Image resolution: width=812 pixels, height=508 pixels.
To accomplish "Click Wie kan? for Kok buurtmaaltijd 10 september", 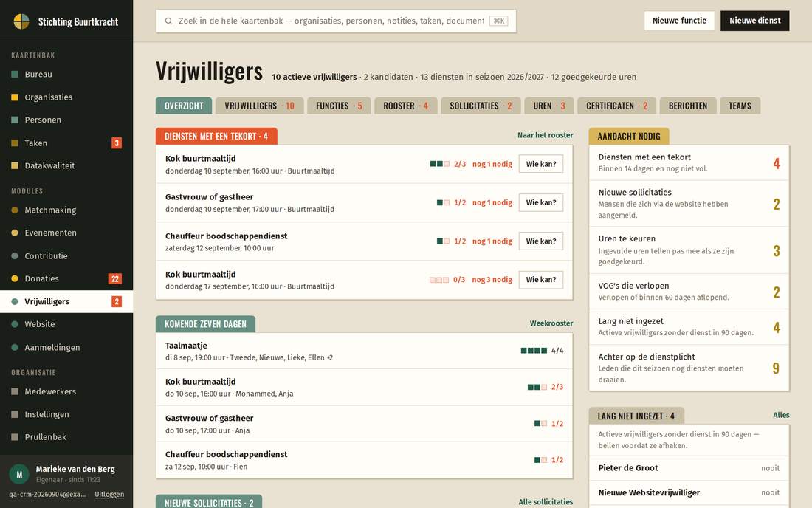I will [x=541, y=164].
